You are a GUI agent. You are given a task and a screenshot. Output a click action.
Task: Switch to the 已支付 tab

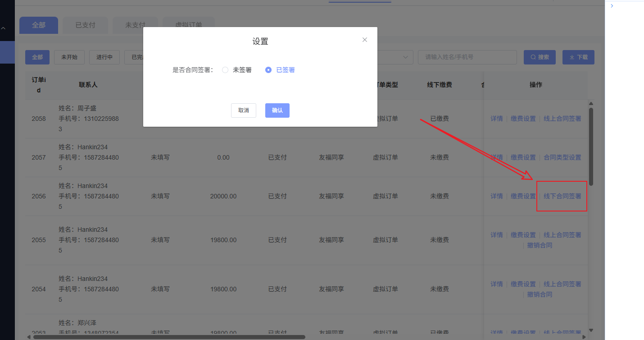[x=85, y=25]
